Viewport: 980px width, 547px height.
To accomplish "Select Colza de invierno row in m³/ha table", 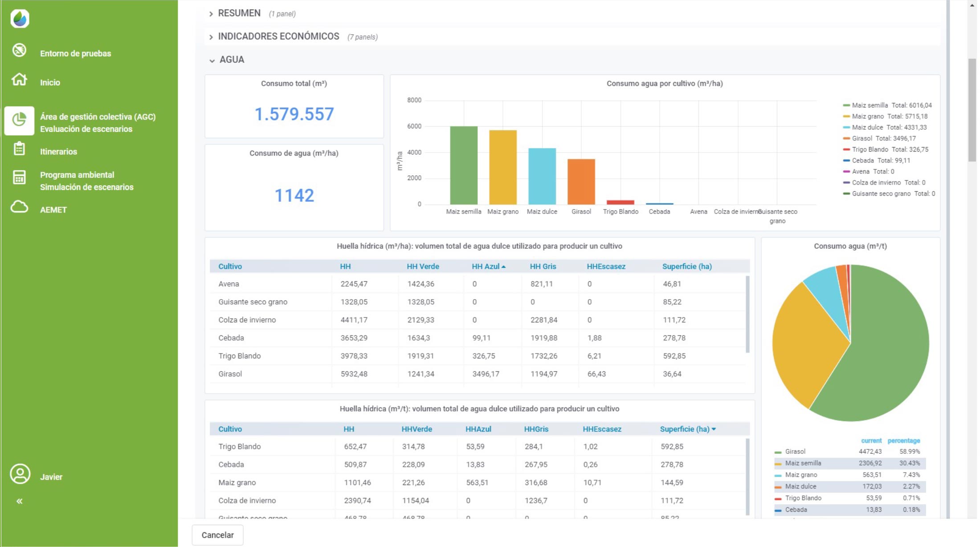I will pyautogui.click(x=477, y=320).
